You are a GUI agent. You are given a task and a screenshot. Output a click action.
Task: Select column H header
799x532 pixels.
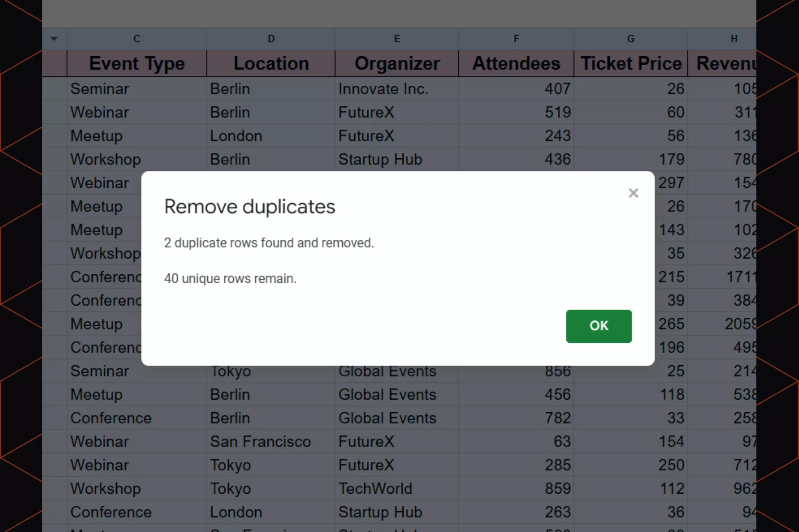pos(733,39)
